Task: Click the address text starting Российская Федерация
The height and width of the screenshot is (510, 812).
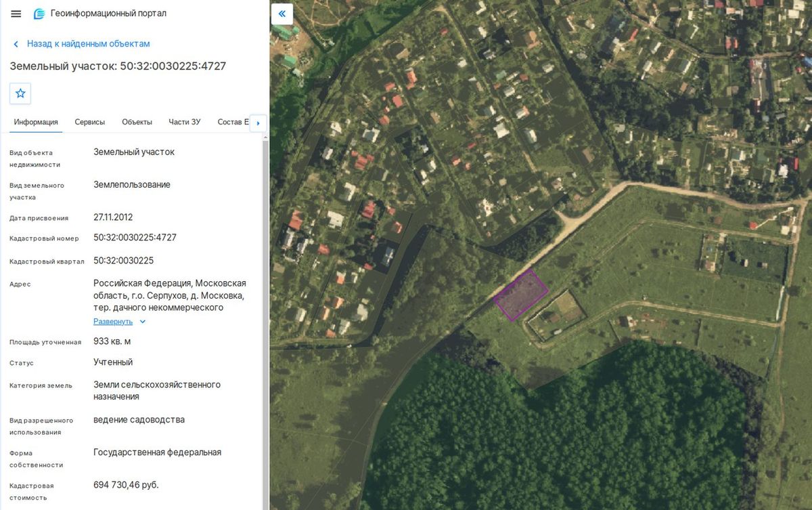Action: 170,295
